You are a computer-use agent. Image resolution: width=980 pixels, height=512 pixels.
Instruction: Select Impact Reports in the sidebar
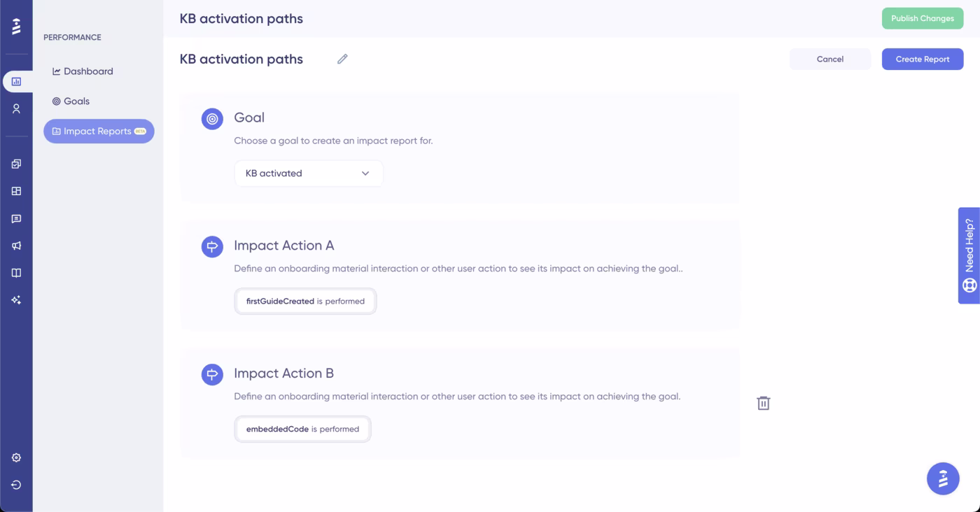click(x=98, y=131)
